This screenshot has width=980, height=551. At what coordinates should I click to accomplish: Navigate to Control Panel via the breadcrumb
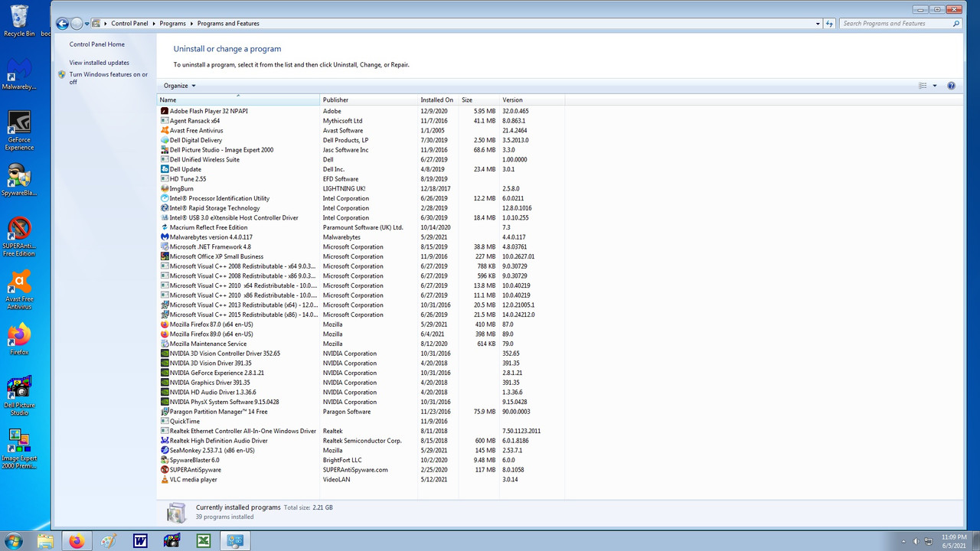click(129, 24)
